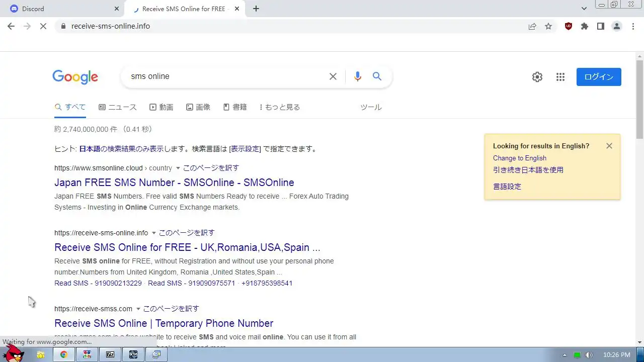The width and height of the screenshot is (644, 362).
Task: Switch to the ニュース news tab
Action: (x=118, y=107)
